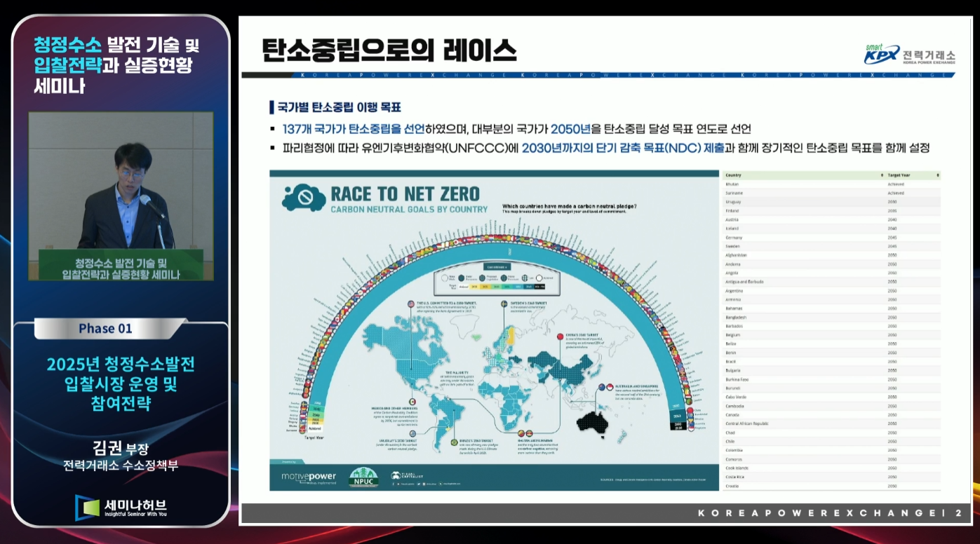This screenshot has width=980, height=544.
Task: Click the 국가별 탄소중립 이행 목표 heading
Action: pos(338,107)
